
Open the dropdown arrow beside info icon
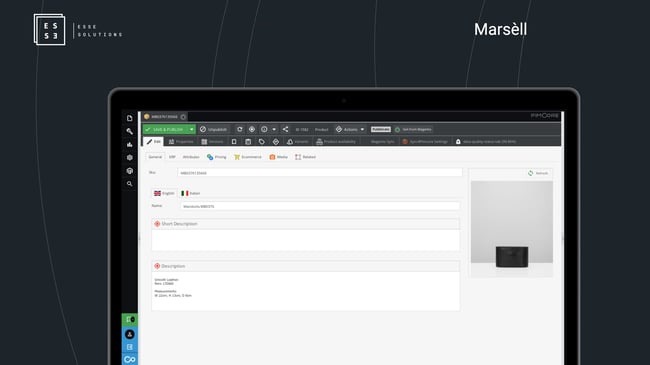pyautogui.click(x=274, y=129)
